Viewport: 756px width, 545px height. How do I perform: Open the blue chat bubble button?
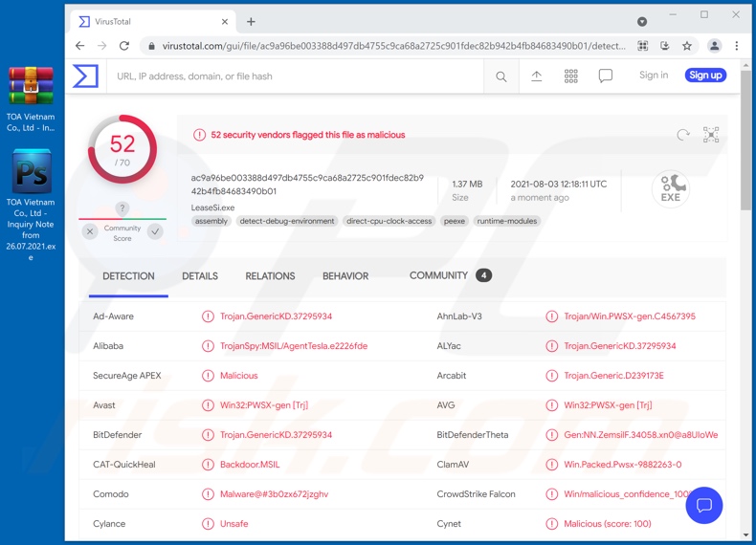click(x=704, y=505)
